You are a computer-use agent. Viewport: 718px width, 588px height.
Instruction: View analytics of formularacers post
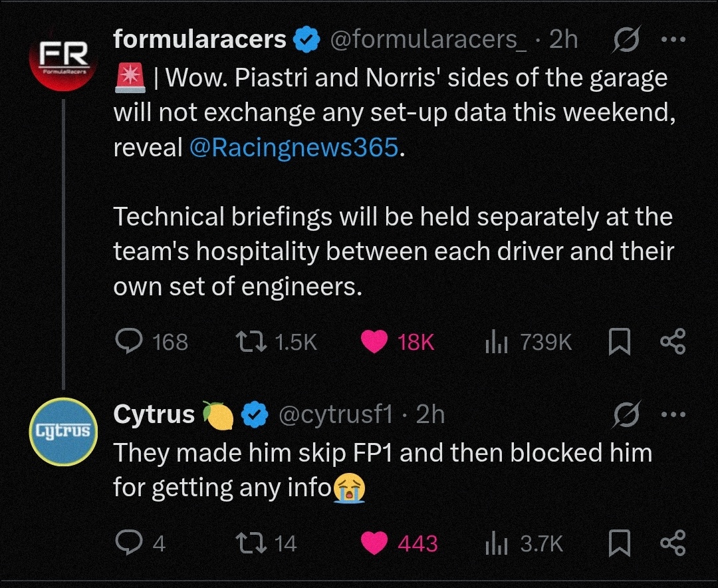[x=497, y=342]
